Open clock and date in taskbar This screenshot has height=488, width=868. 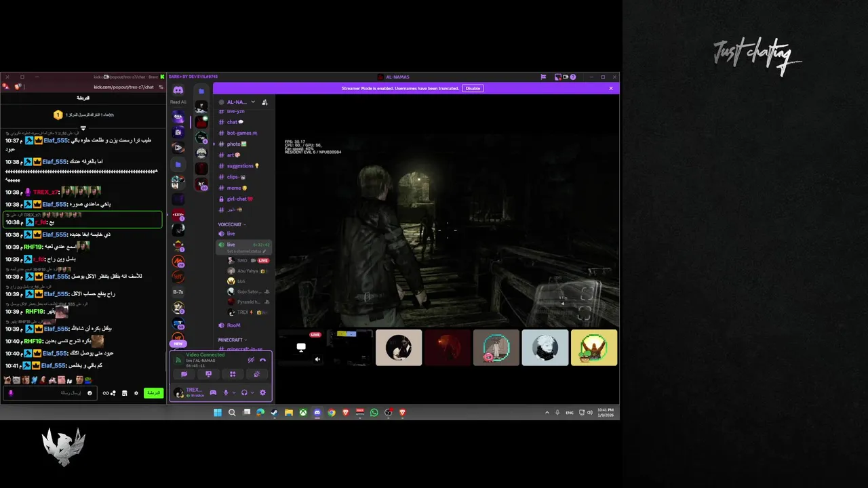[606, 412]
